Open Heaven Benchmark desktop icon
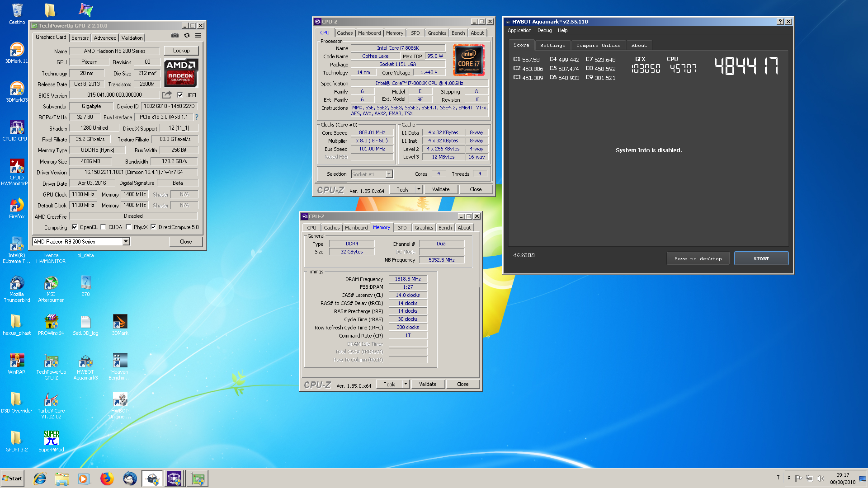868x488 pixels. [120, 367]
